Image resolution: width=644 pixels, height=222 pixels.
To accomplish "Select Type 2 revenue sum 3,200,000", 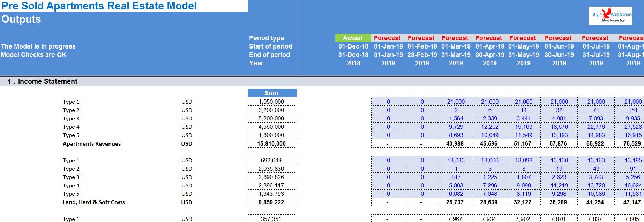I will coord(272,110).
